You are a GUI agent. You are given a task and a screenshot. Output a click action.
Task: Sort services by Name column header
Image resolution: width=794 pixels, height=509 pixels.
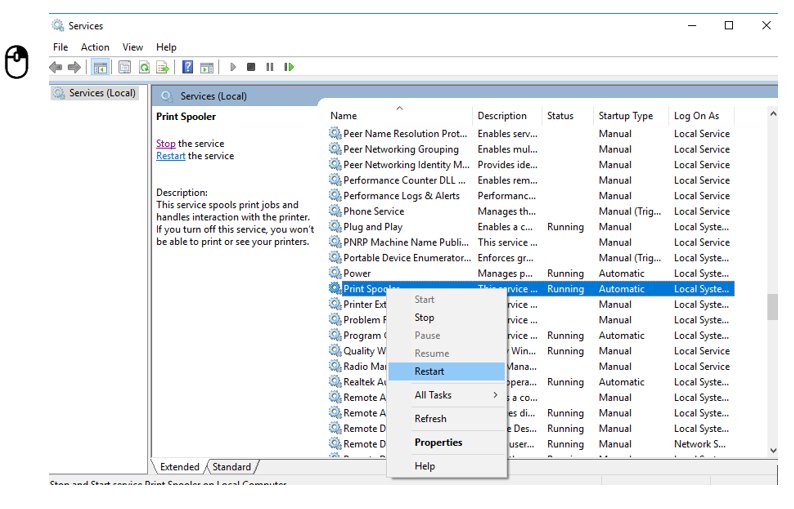[344, 116]
